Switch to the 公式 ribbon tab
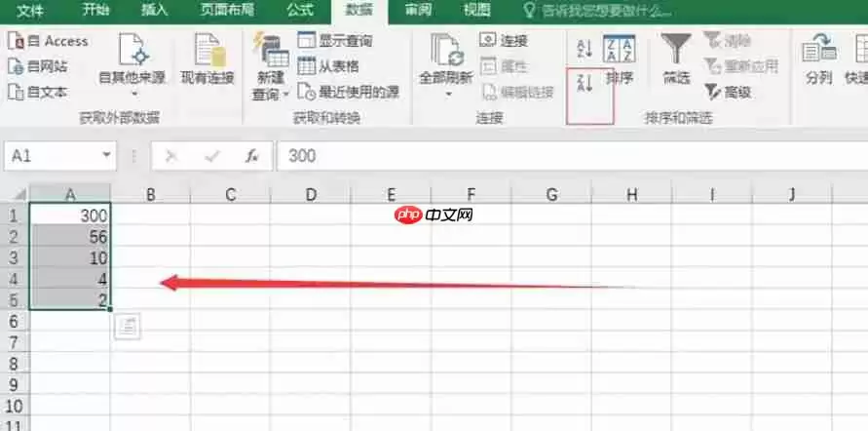This screenshot has width=868, height=431. (300, 10)
